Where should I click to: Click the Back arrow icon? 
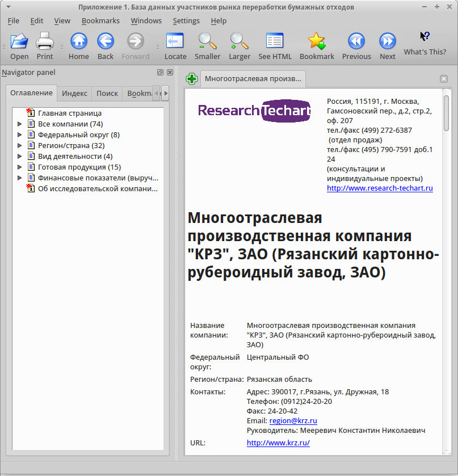[106, 41]
